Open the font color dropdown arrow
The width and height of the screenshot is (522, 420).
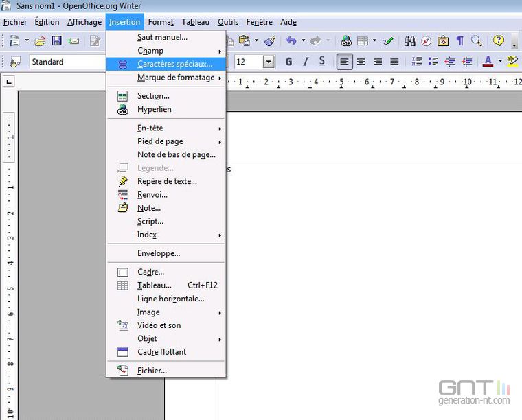(500, 62)
